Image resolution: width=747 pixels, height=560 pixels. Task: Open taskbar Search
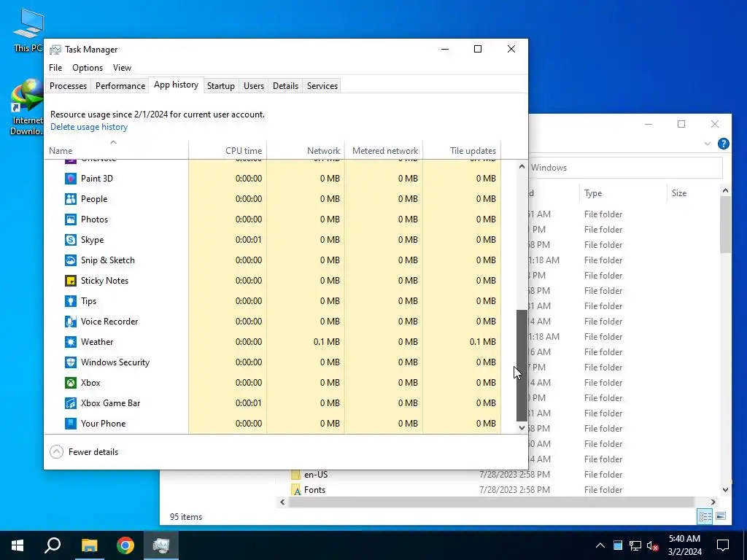(53, 545)
